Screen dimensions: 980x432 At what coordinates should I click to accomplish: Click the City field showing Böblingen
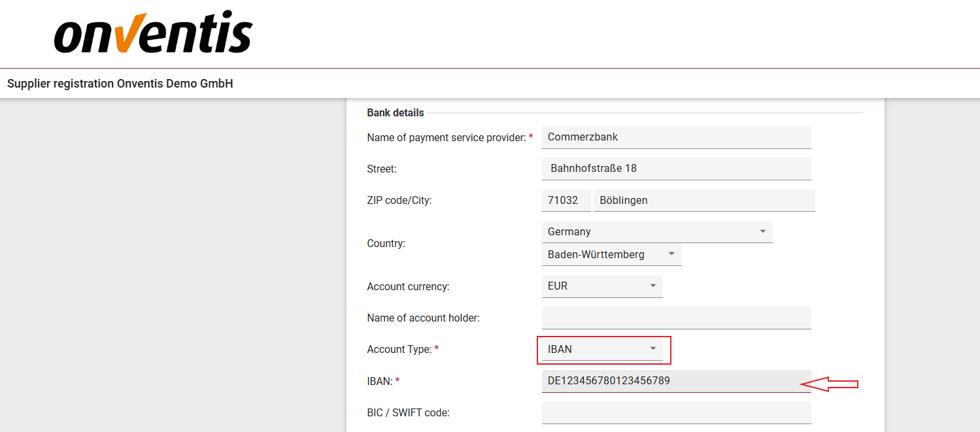[x=704, y=200]
